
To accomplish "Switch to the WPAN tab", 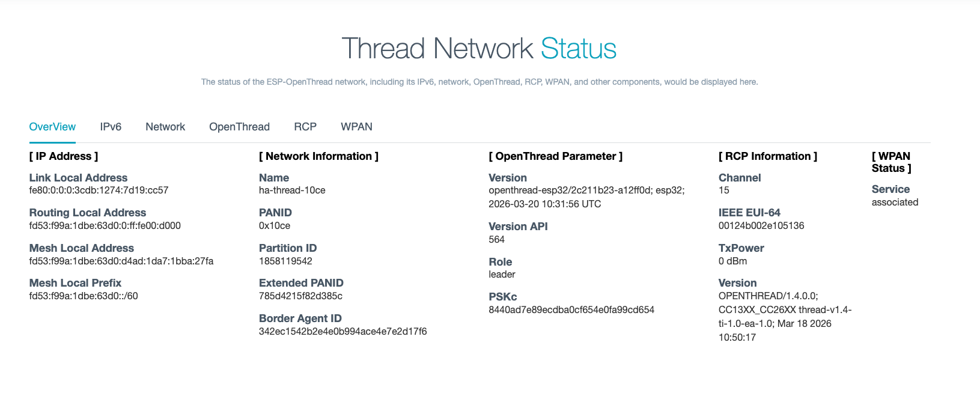I will [356, 127].
